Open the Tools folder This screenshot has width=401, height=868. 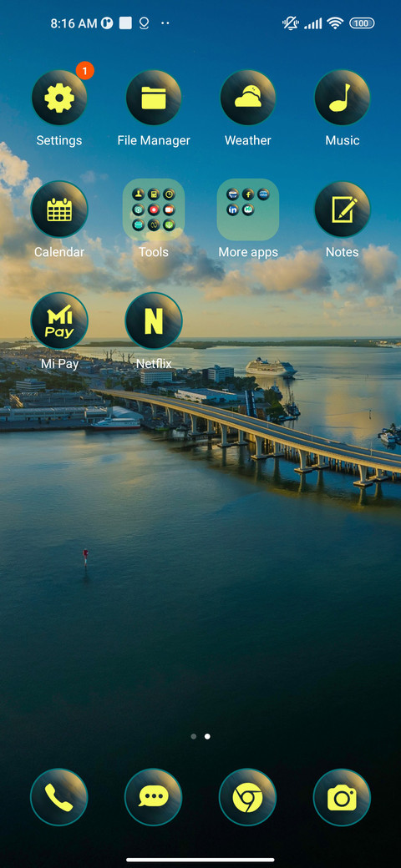[154, 209]
